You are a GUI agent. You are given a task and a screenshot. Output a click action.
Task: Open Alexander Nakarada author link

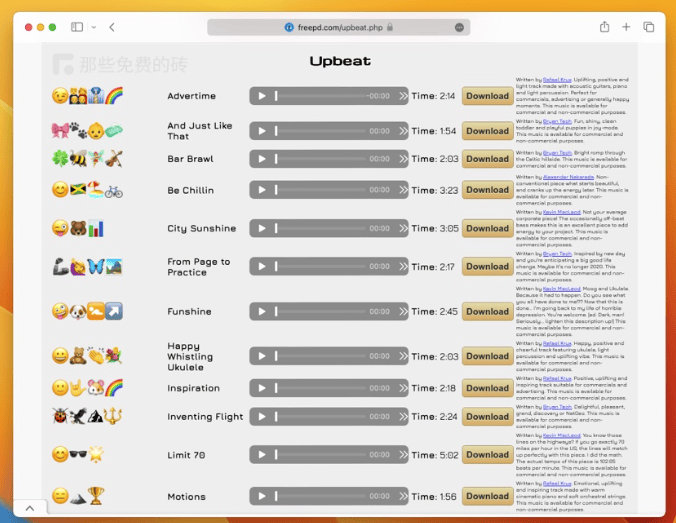568,177
